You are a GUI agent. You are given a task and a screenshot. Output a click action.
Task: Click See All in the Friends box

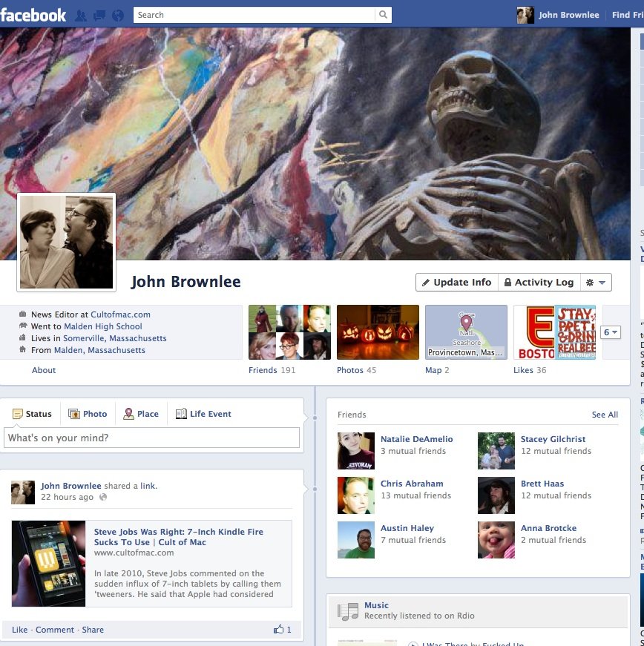click(604, 415)
